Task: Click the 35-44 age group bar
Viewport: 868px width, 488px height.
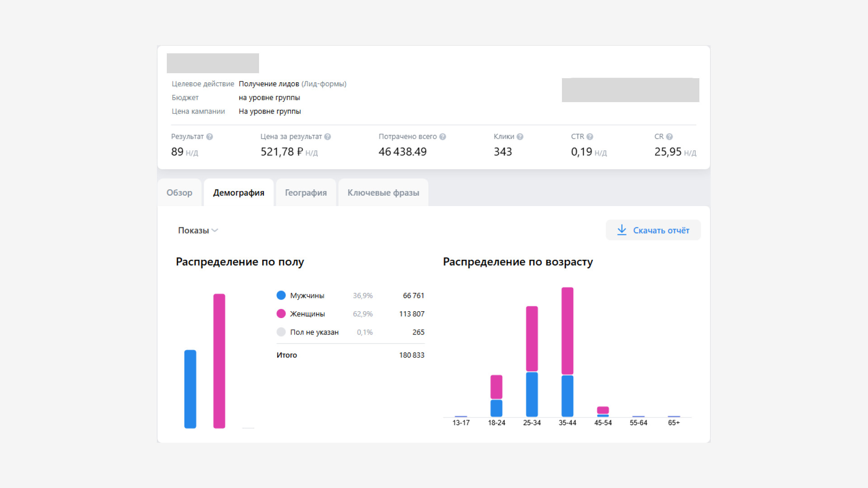Action: tap(567, 352)
